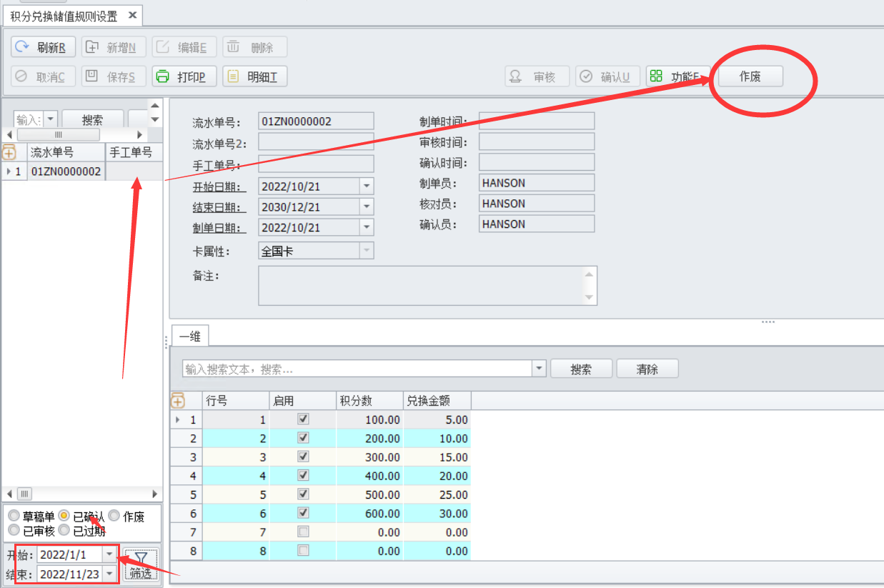Image resolution: width=884 pixels, height=588 pixels.
Task: Click the 刷新R refresh toolbar icon
Action: coord(23,47)
